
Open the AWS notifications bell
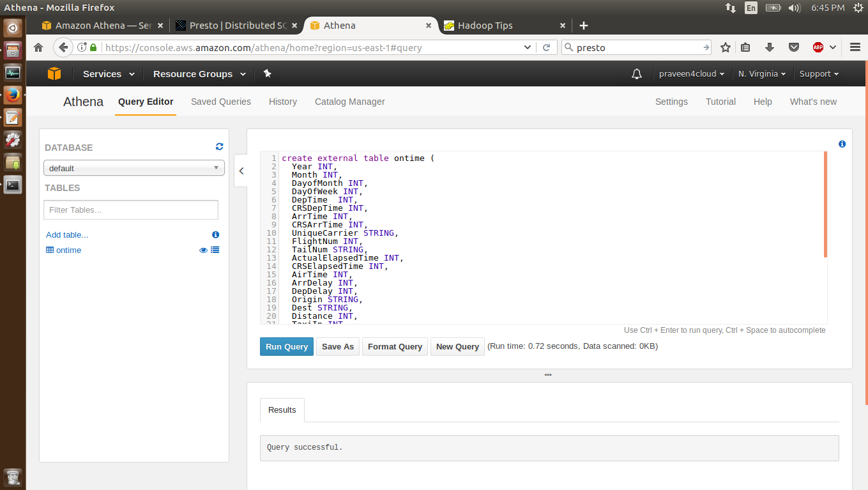point(637,74)
